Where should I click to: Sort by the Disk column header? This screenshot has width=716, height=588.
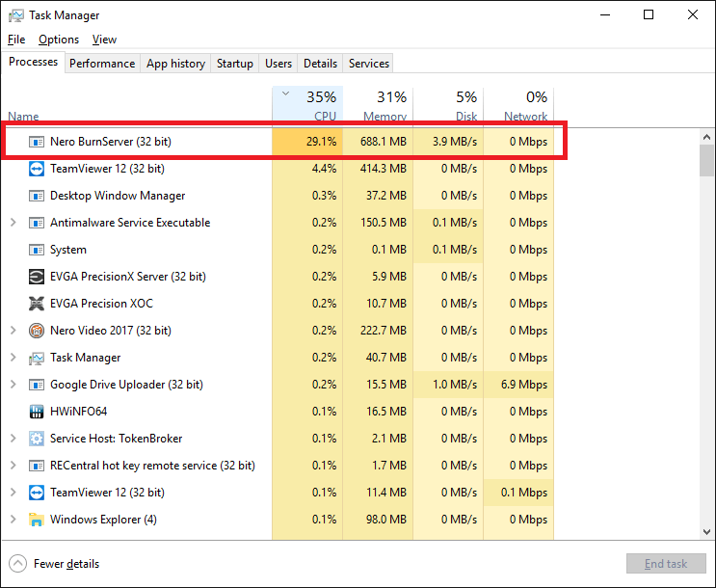(x=448, y=105)
